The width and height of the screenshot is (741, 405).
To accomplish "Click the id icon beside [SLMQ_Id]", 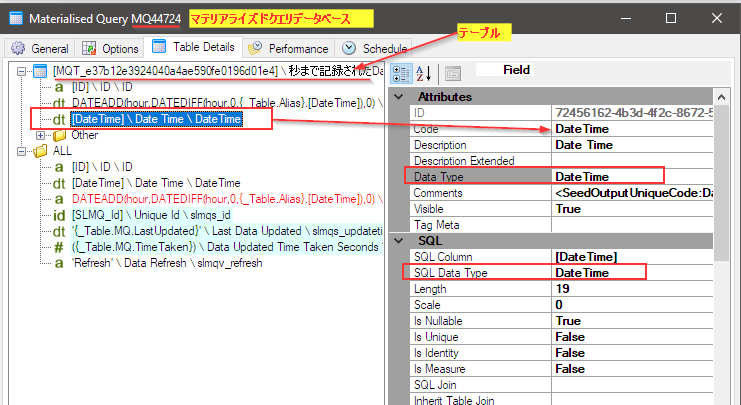I will point(59,215).
